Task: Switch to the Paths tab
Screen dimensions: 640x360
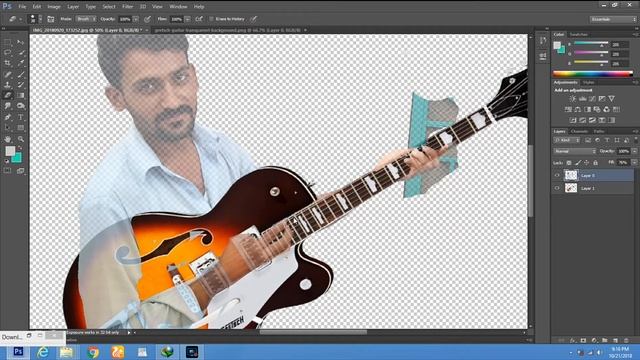Action: pos(599,131)
